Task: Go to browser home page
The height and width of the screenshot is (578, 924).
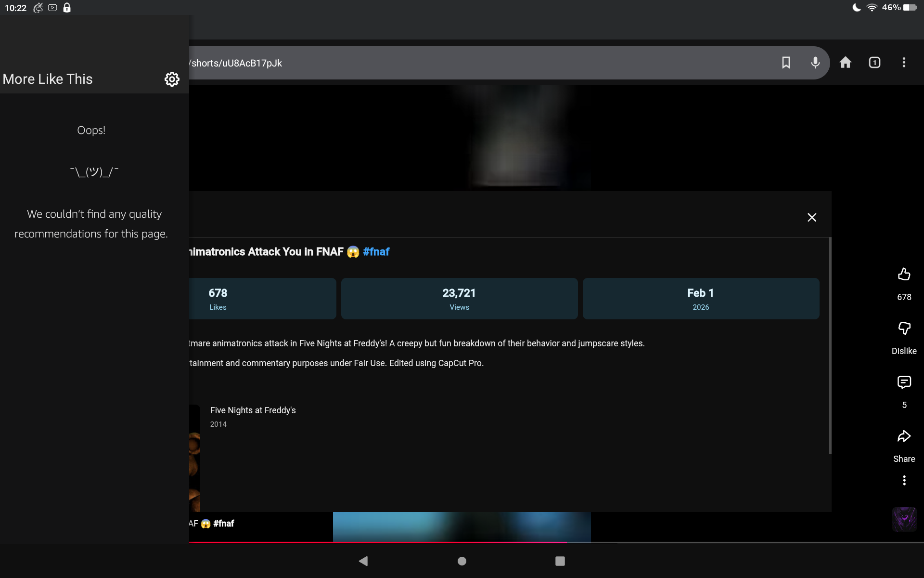Action: click(x=846, y=63)
